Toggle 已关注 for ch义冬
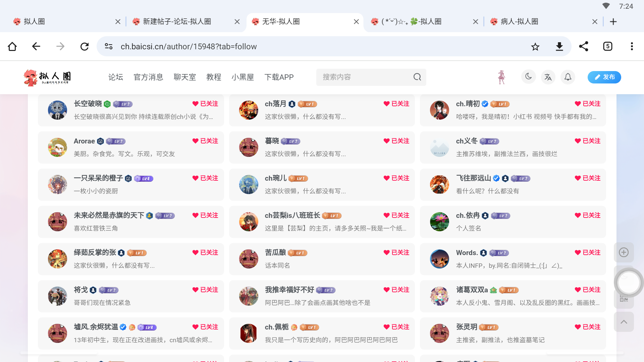This screenshot has width=644, height=362. 588,141
